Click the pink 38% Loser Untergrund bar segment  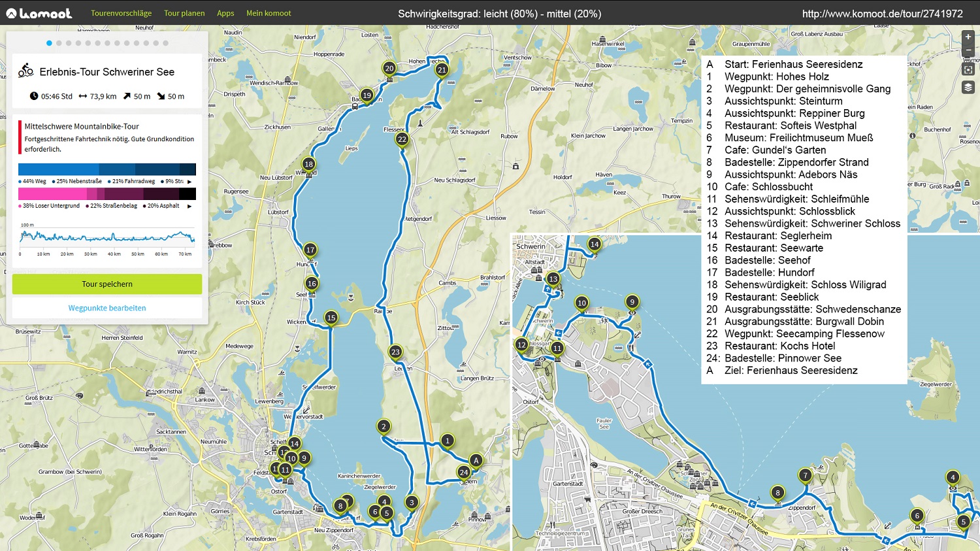tap(52, 193)
